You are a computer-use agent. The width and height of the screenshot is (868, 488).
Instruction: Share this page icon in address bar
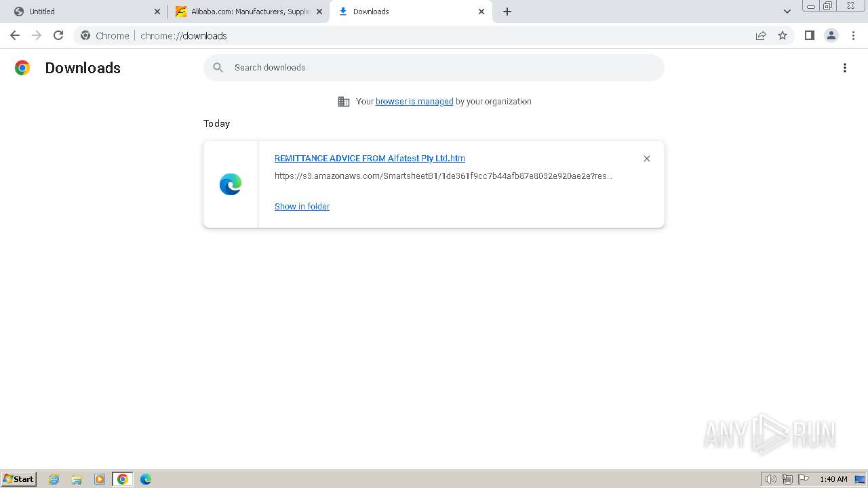click(761, 35)
